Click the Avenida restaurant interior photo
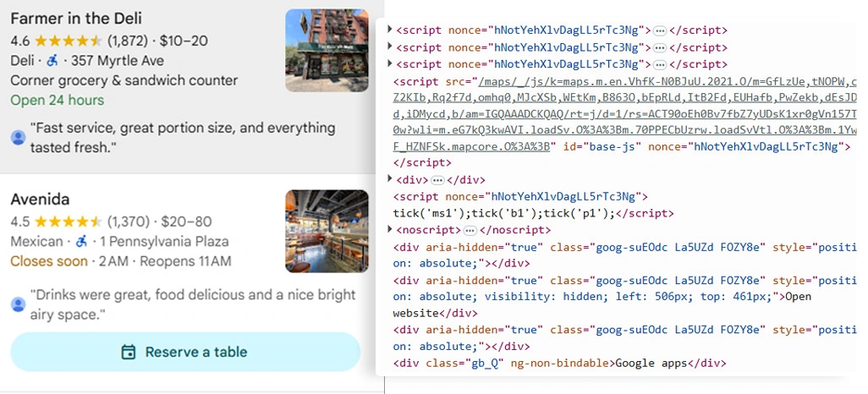The image size is (868, 394). (327, 232)
